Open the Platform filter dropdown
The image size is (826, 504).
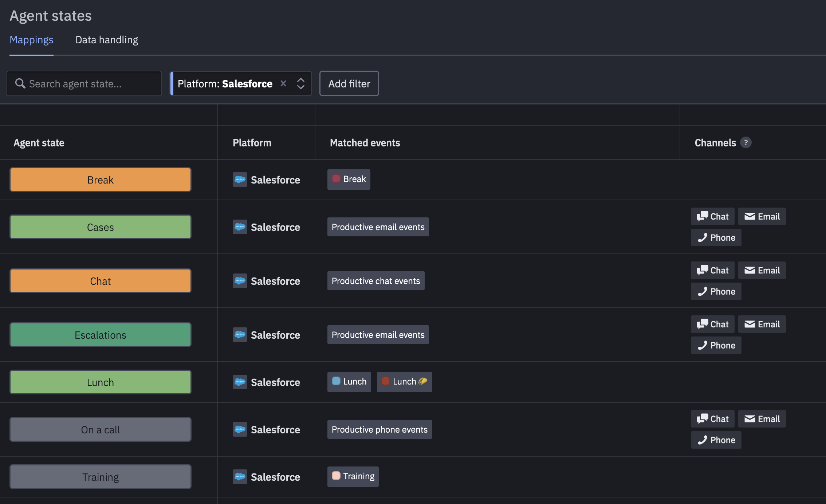point(300,83)
